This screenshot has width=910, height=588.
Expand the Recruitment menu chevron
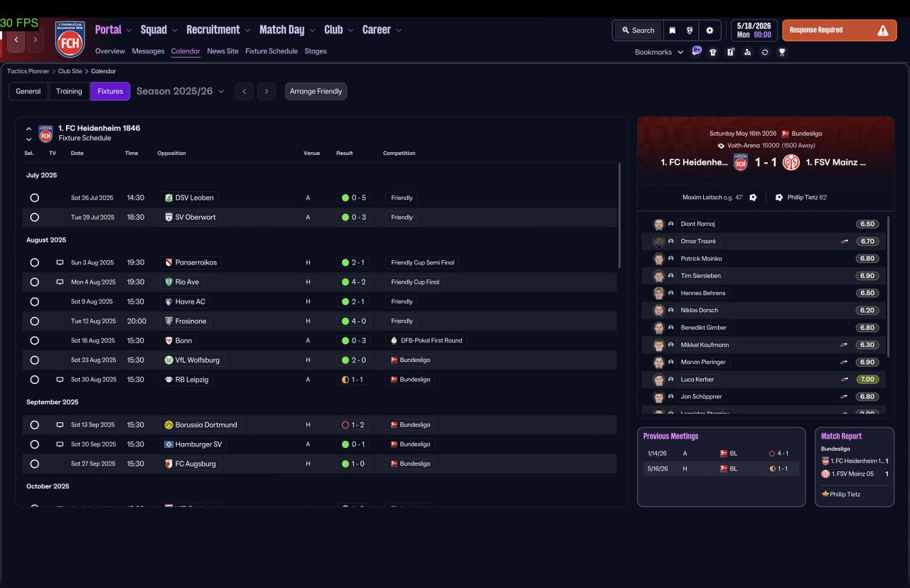pos(247,31)
